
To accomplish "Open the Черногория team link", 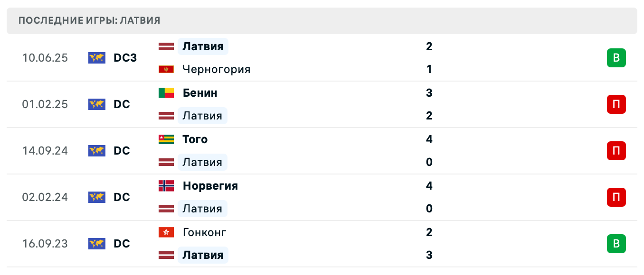I will coord(216,69).
